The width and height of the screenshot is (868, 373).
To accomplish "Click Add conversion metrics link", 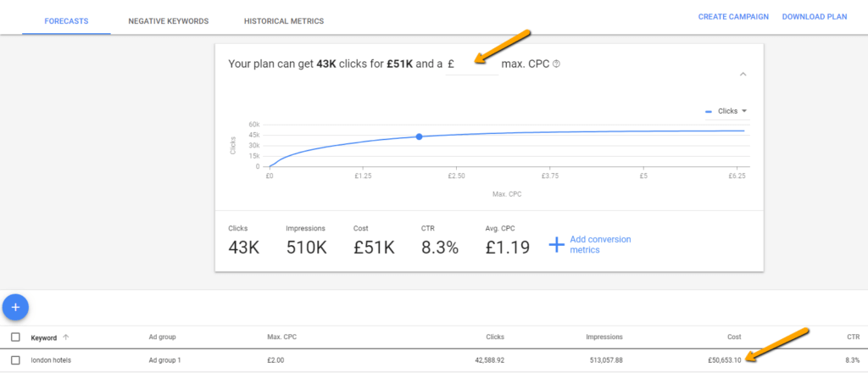I will click(x=600, y=245).
